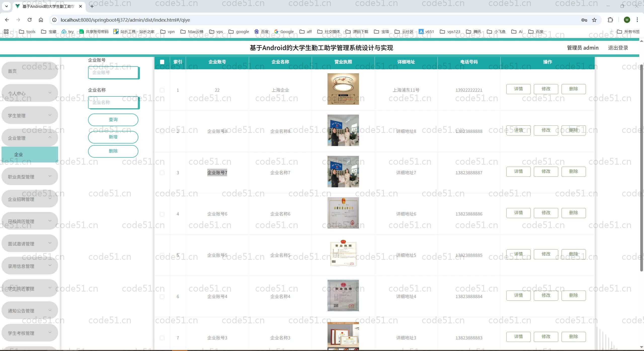The width and height of the screenshot is (644, 351).
Task: Open Chrome three-dot menu
Action: [637, 20]
